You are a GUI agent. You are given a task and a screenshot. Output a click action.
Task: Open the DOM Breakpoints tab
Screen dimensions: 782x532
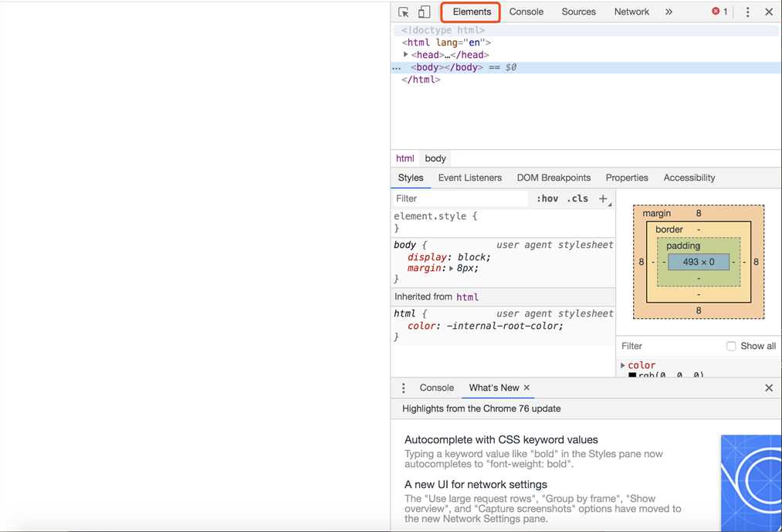(x=553, y=178)
